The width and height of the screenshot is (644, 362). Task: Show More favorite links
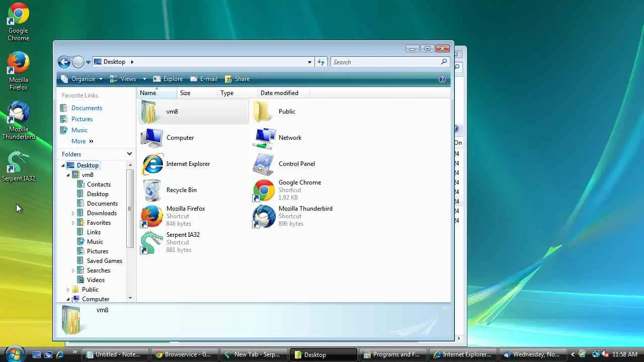click(x=83, y=141)
